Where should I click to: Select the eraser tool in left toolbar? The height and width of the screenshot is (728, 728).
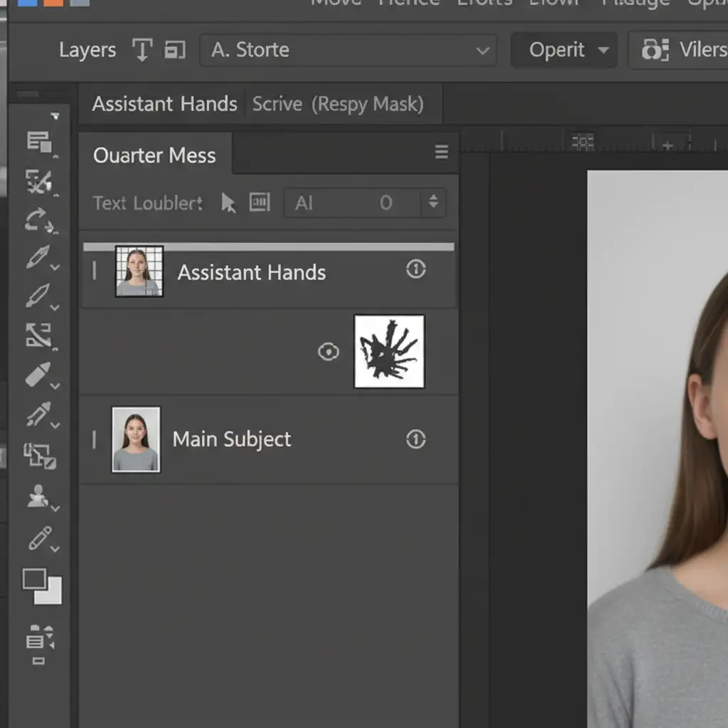tap(38, 375)
